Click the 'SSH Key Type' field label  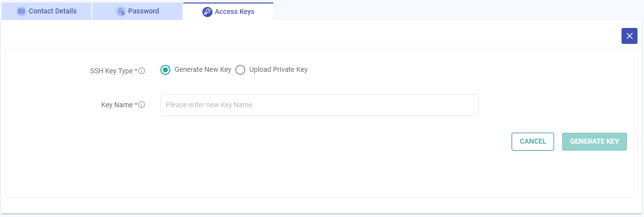(107, 71)
